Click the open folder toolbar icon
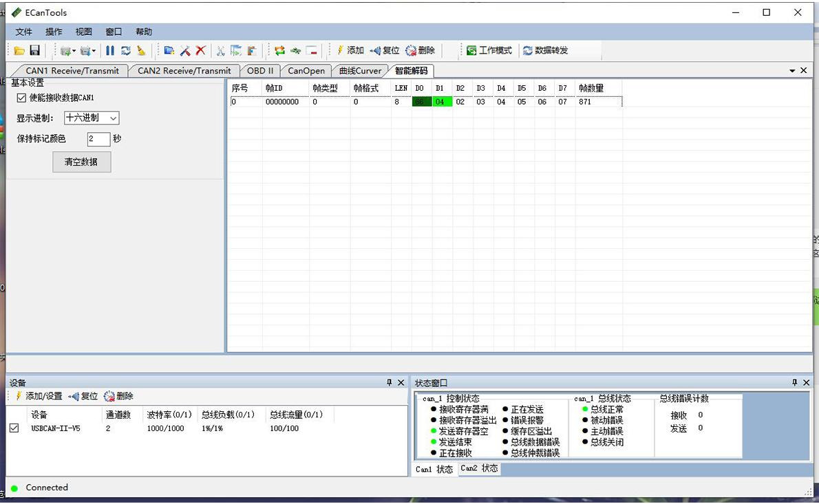 [x=19, y=51]
